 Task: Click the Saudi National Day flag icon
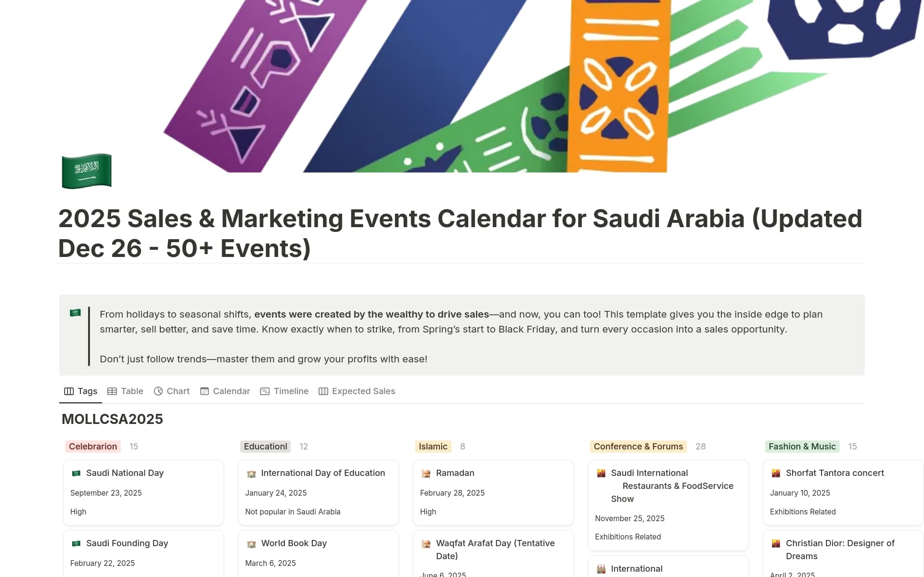(x=76, y=473)
